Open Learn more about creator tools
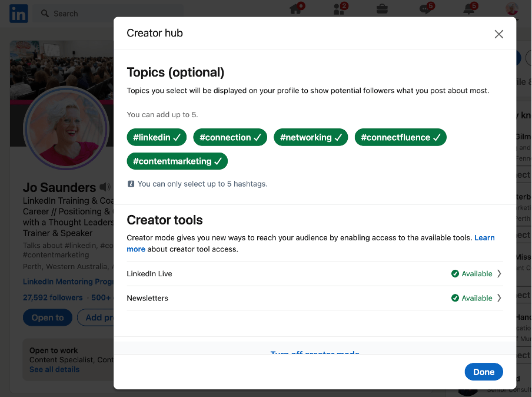This screenshot has width=532, height=397. coord(484,238)
